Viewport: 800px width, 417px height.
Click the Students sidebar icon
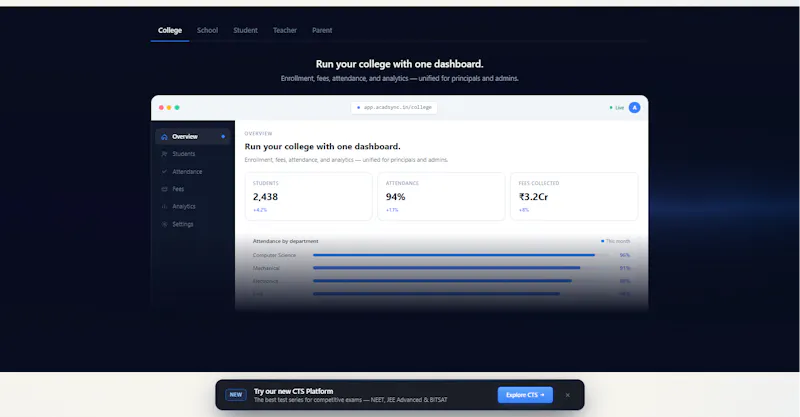point(164,154)
